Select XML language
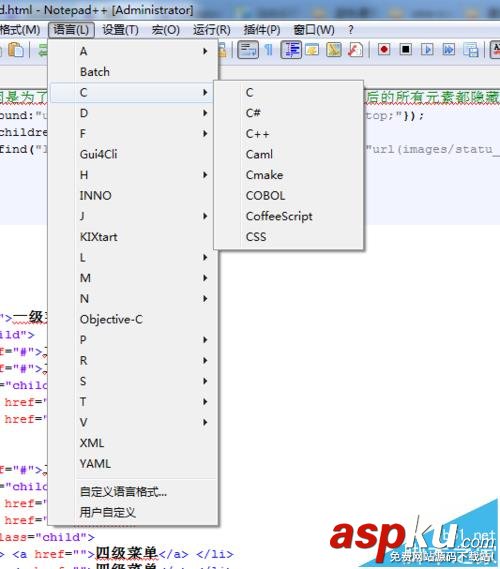The height and width of the screenshot is (569, 500). tap(133, 443)
